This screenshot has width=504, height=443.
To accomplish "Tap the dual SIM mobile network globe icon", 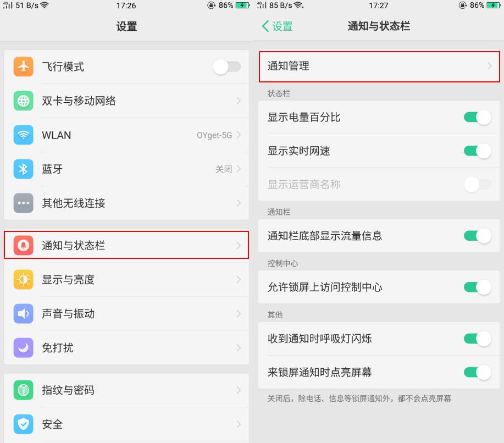I will point(23,101).
